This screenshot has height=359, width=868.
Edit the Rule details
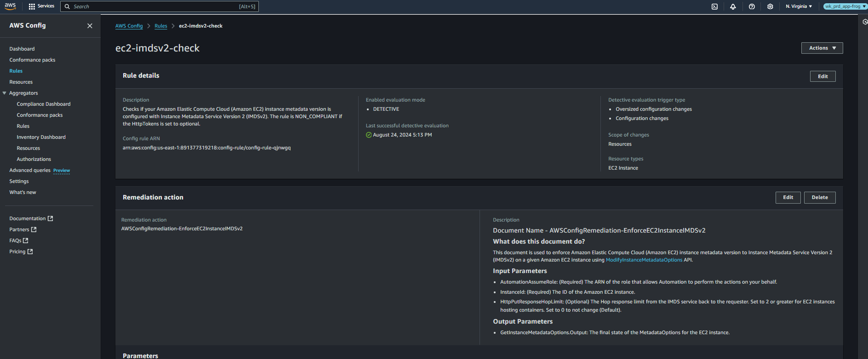coord(822,76)
